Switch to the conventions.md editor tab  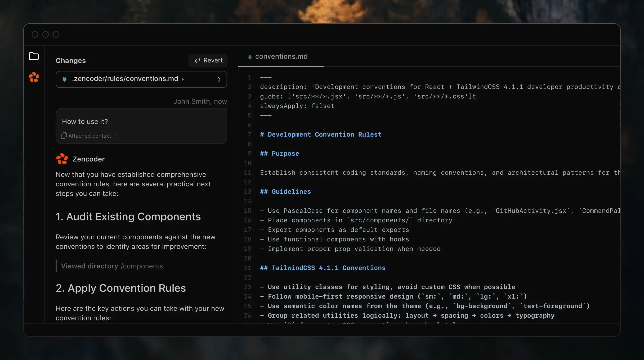click(281, 56)
